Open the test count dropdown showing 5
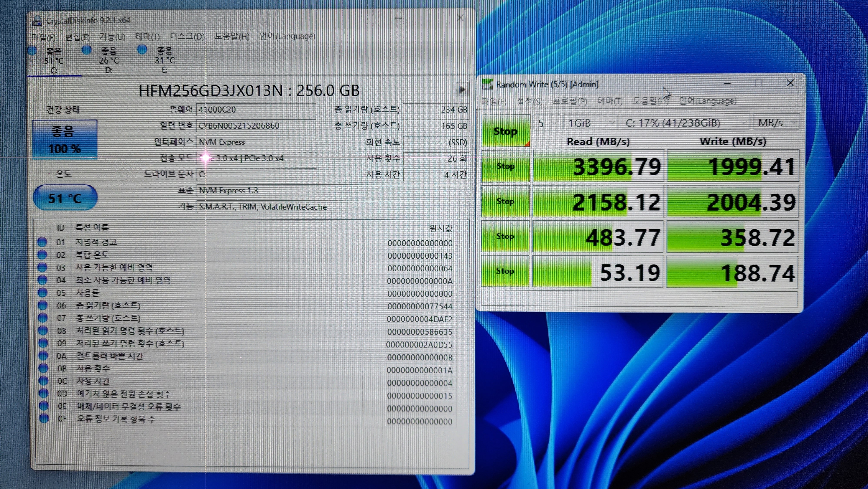Viewport: 868px width, 489px height. (x=547, y=123)
